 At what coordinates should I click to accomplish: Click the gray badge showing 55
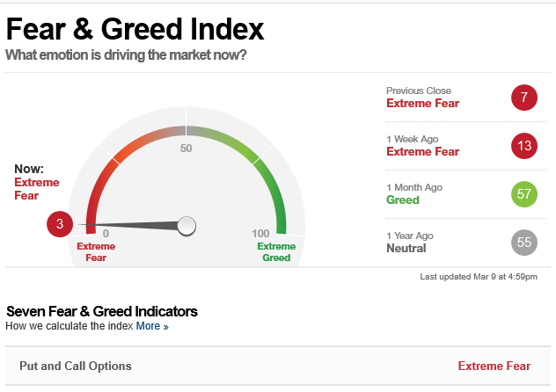(524, 243)
